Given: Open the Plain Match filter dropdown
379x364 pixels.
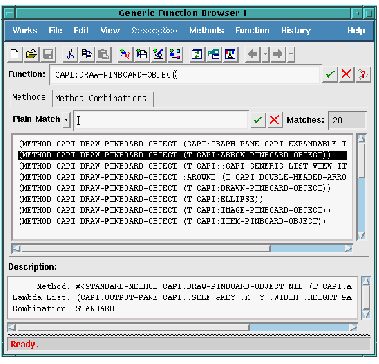Looking at the screenshot, I should tap(66, 119).
